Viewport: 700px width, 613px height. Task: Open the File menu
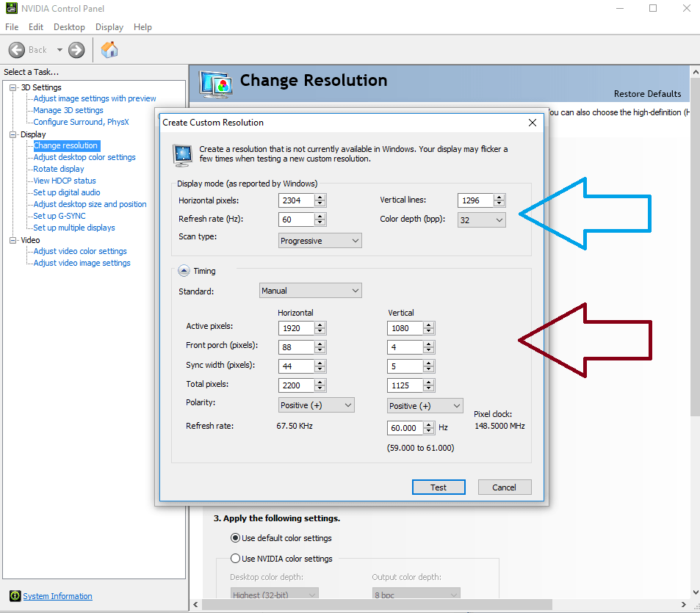pyautogui.click(x=12, y=26)
